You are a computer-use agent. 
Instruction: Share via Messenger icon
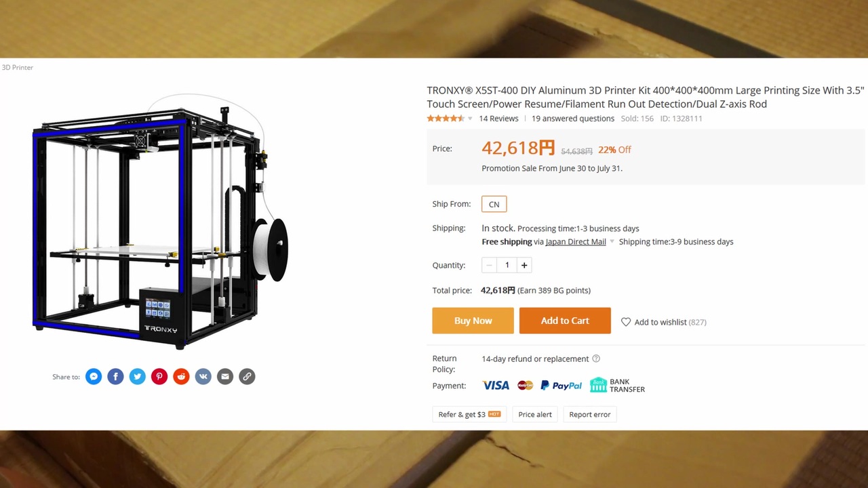pyautogui.click(x=94, y=376)
